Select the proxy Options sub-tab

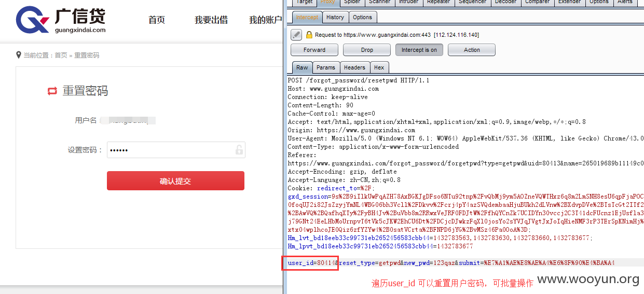tap(363, 17)
